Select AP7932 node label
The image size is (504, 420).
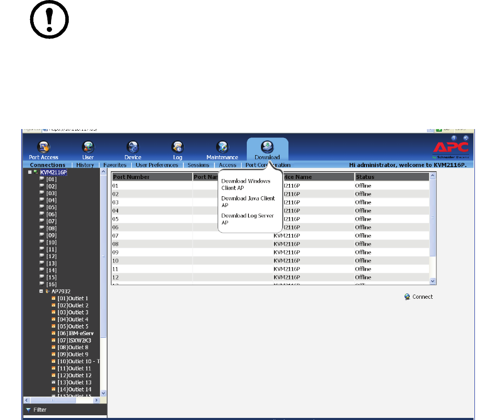tap(61, 291)
